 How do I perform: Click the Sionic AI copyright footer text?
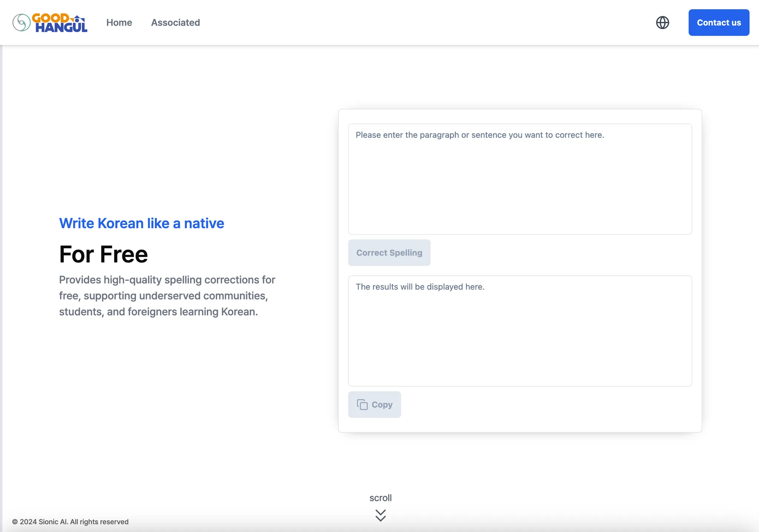(x=70, y=522)
